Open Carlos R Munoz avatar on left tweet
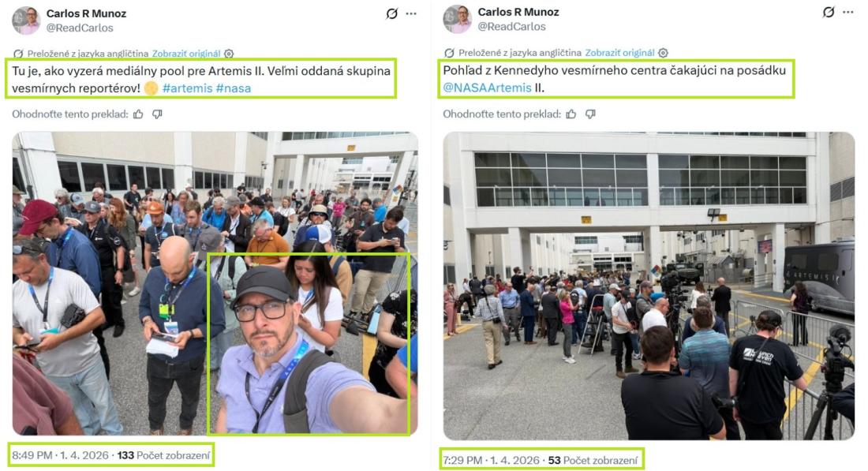This screenshot has height=471, width=868. click(26, 21)
